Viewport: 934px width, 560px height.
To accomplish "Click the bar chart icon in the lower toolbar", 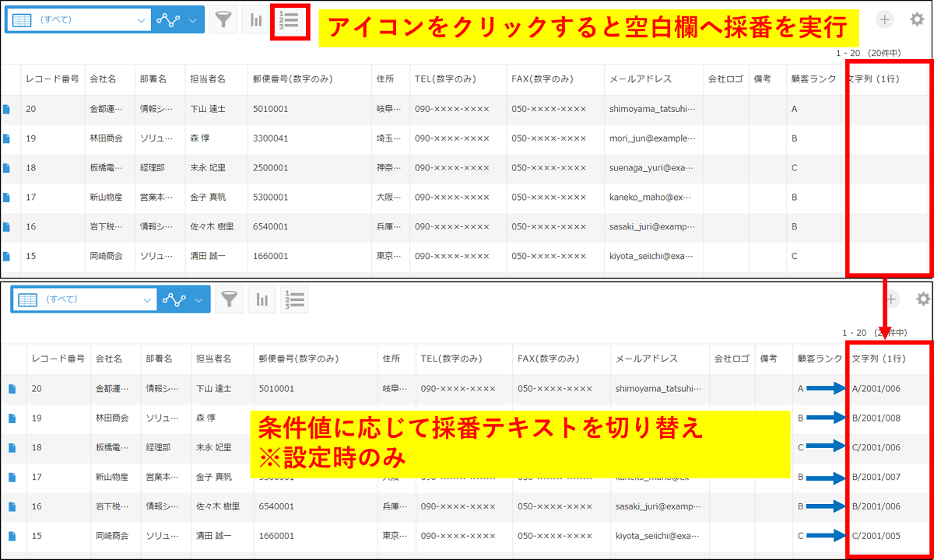I will (262, 298).
